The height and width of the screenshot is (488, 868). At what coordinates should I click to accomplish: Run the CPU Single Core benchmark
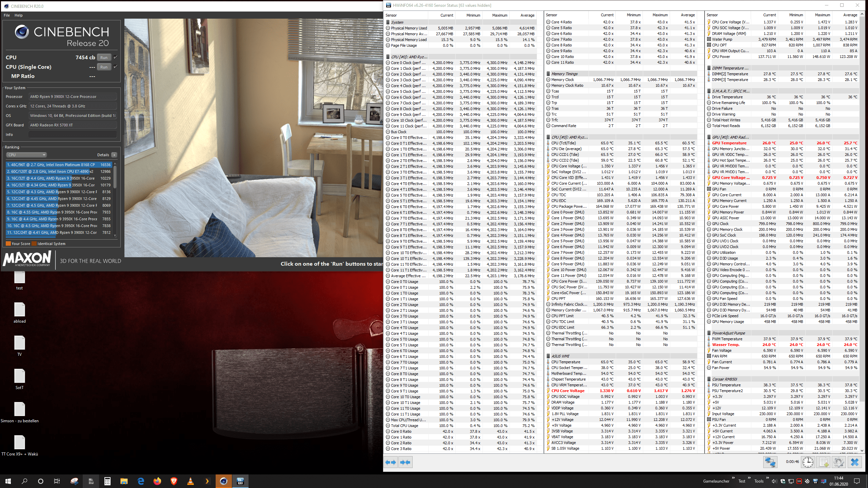[x=104, y=67]
